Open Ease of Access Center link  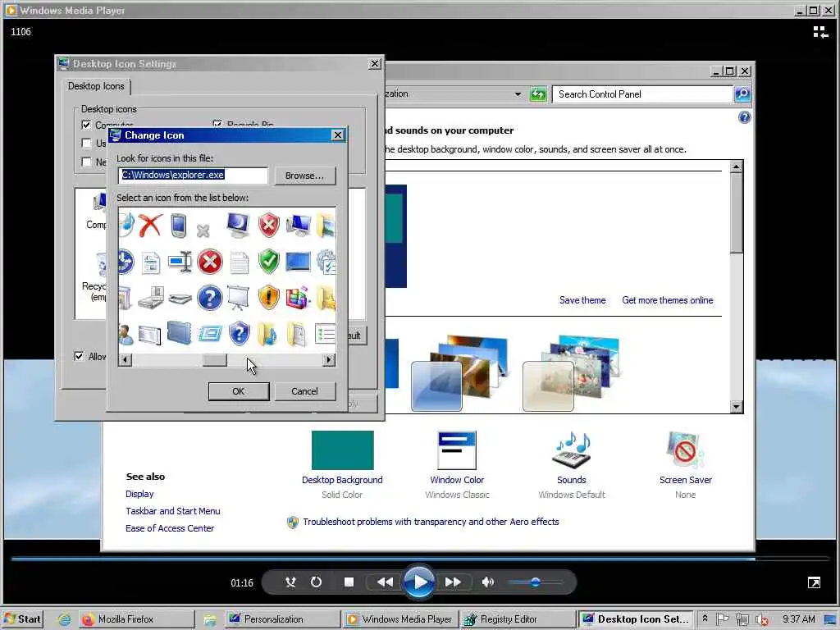(169, 528)
